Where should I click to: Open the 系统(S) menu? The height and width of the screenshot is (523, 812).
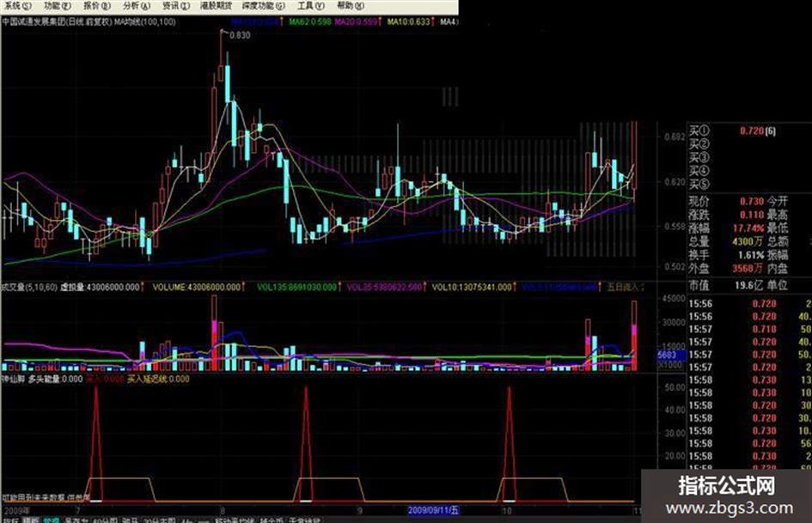pos(16,6)
